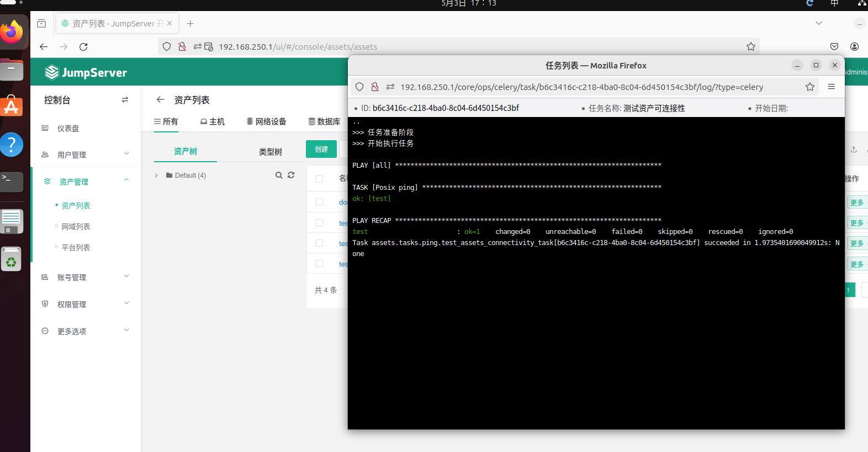
Task: Toggle the select-all checkbox in table header
Action: 319,179
